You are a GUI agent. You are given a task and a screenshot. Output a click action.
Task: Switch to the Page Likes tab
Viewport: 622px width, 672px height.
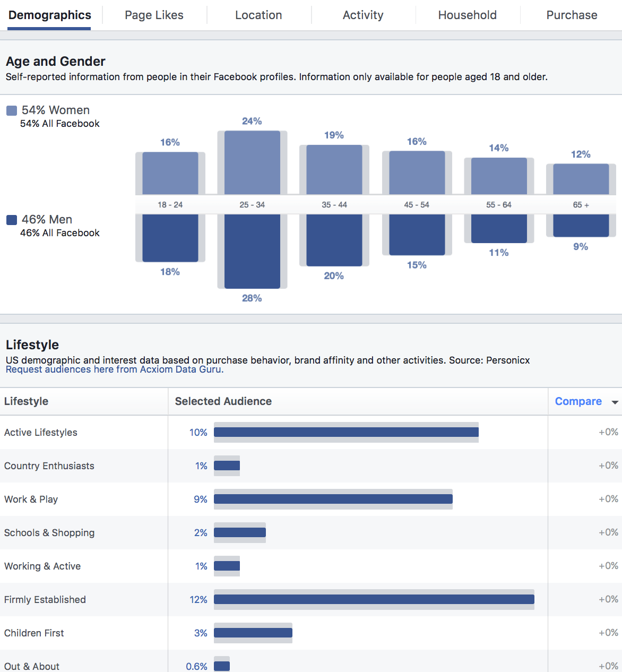153,15
